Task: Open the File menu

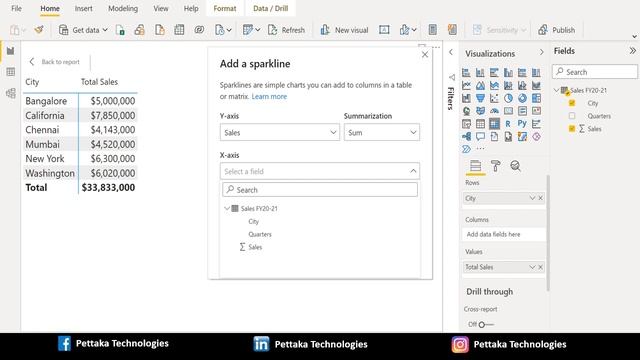Action: [16, 8]
